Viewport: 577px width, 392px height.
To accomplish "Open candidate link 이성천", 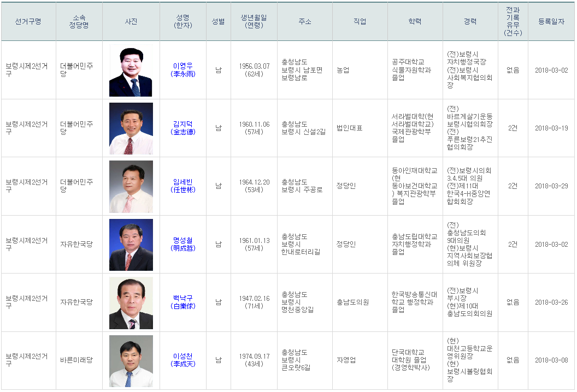I will pos(183,360).
